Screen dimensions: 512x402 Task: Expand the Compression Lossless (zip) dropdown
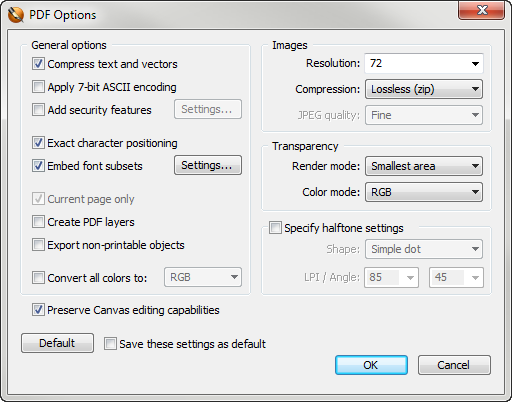pos(424,89)
